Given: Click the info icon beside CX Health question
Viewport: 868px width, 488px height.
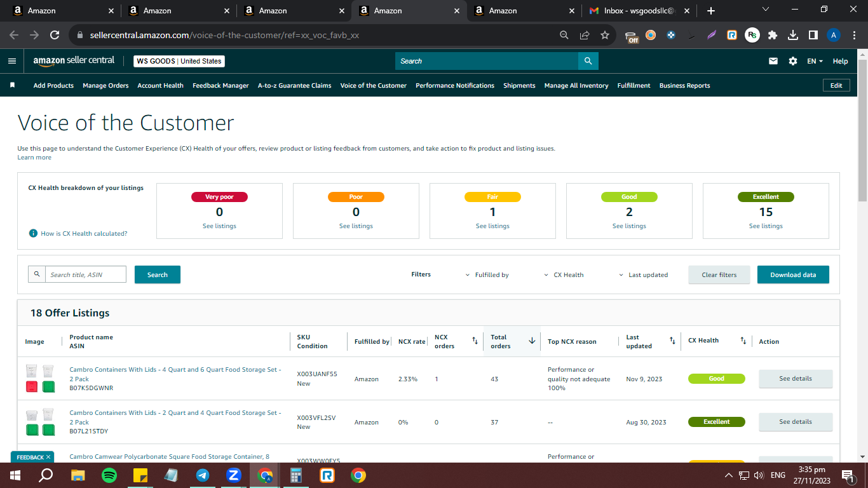Looking at the screenshot, I should pos(33,233).
